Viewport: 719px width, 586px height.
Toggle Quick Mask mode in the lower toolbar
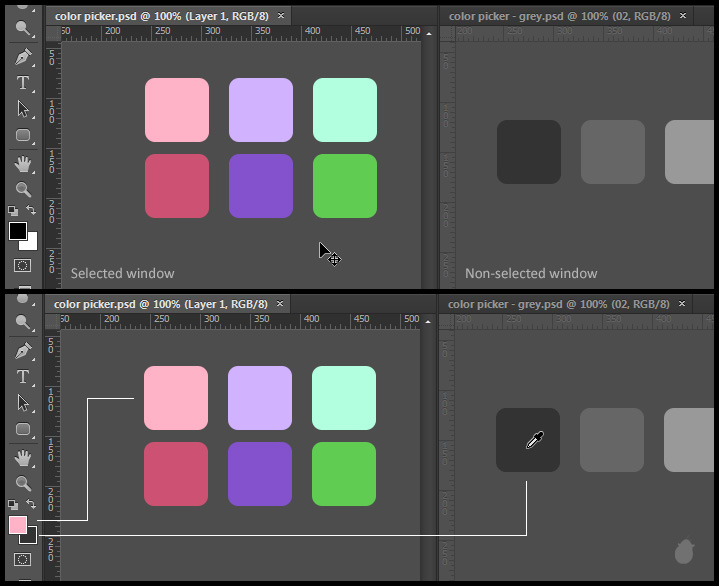coord(22,559)
